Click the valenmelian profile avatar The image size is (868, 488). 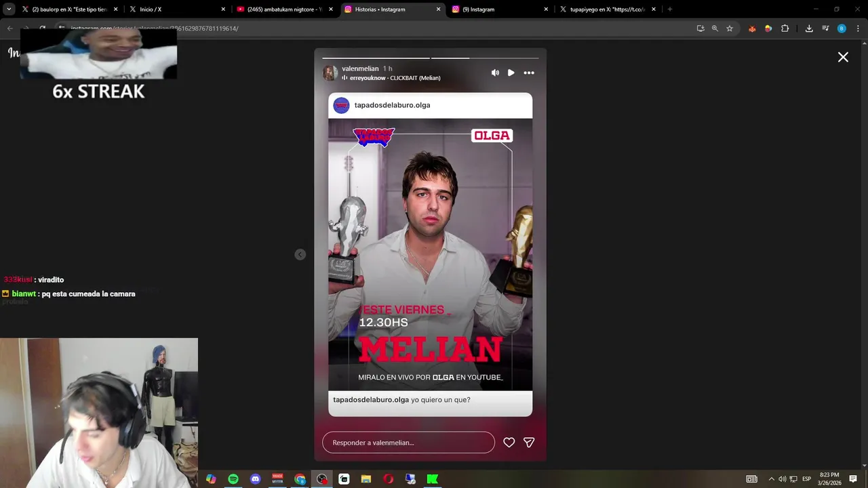click(x=330, y=73)
